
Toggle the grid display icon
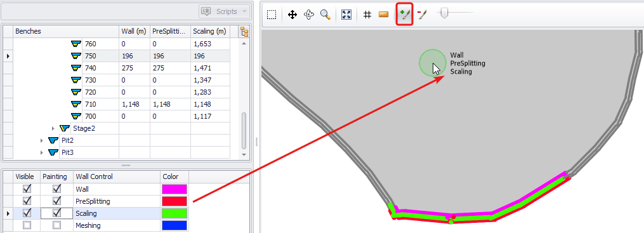click(x=367, y=15)
